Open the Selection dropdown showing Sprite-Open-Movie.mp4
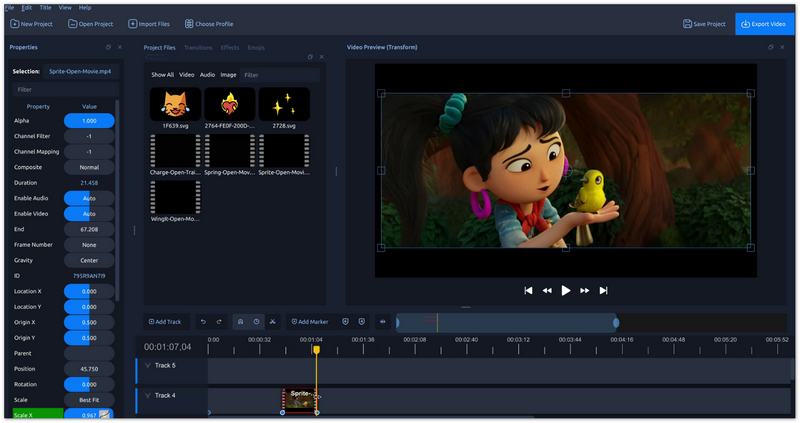The width and height of the screenshot is (800, 423). pos(80,71)
